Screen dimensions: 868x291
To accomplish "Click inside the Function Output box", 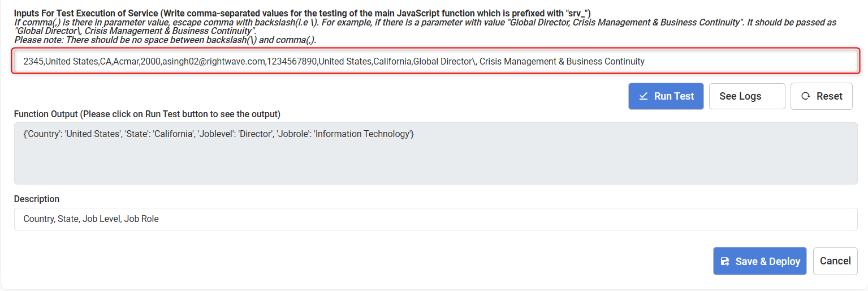I will coord(435,159).
